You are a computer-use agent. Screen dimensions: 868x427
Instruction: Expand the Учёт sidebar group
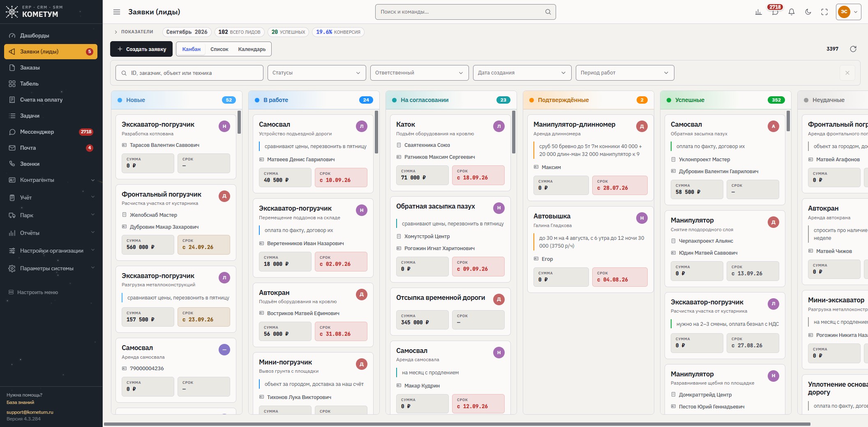point(51,197)
